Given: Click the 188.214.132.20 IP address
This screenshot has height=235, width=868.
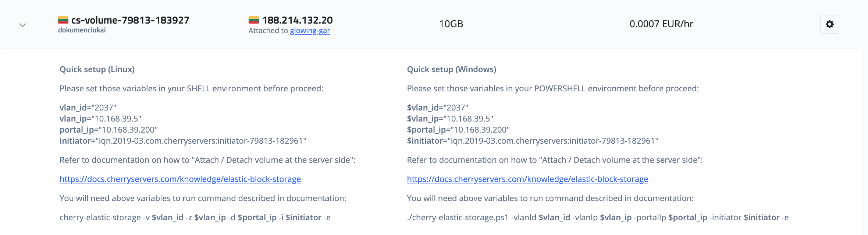Looking at the screenshot, I should tap(297, 20).
